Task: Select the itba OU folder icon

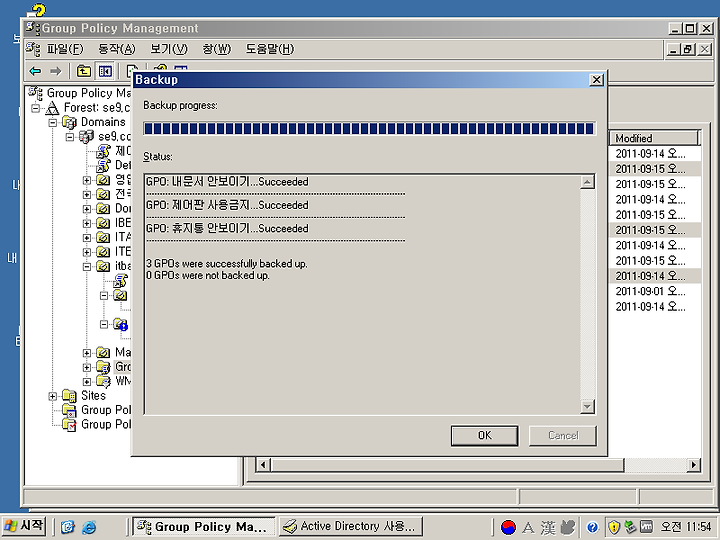Action: pos(103,266)
